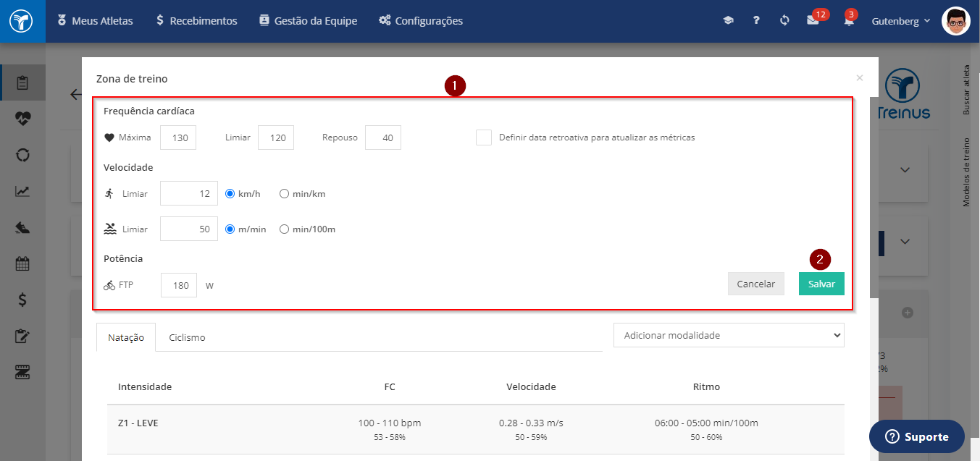
Task: Open the graduation cap tutorials icon
Action: [728, 21]
